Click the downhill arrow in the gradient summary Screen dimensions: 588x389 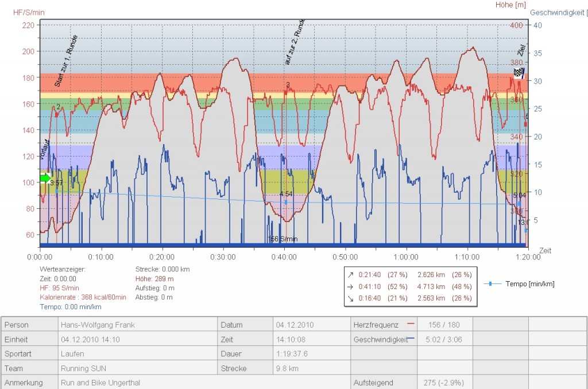[351, 298]
